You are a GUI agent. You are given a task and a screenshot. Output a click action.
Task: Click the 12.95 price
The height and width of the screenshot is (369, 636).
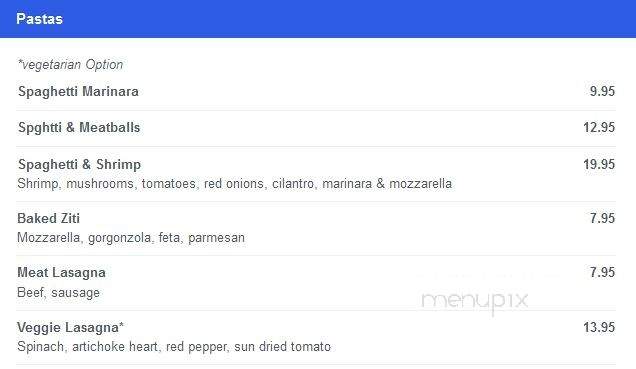point(599,127)
